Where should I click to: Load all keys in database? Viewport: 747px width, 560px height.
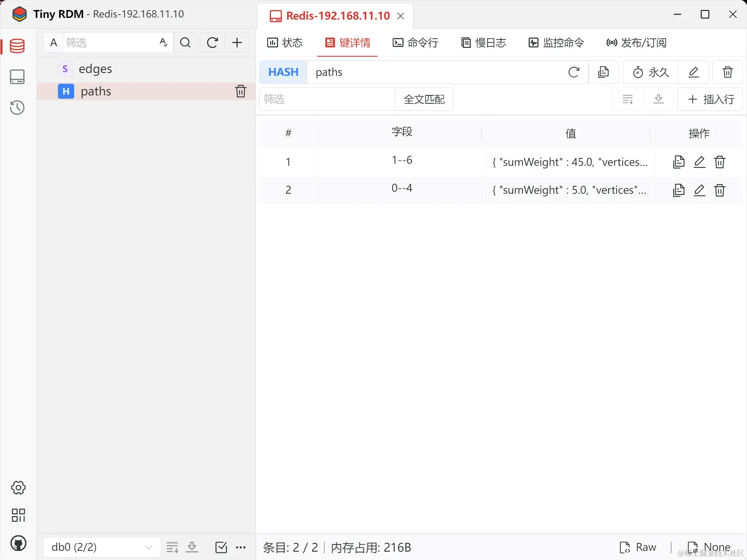click(192, 547)
